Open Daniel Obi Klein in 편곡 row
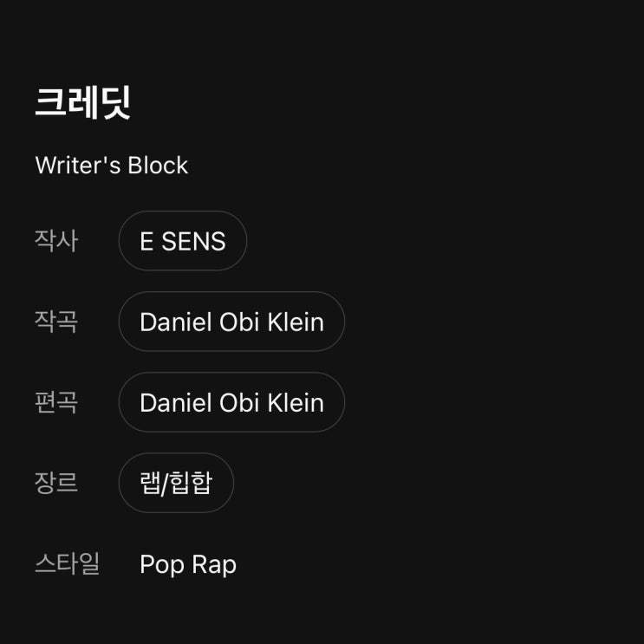This screenshot has width=644, height=644. (231, 402)
